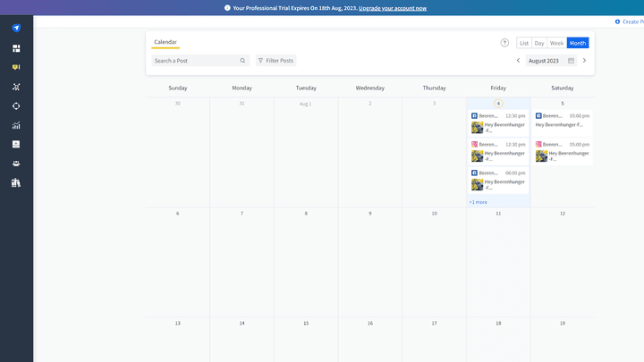644x362 pixels.
Task: Click the '06:00 pm' time on Friday post
Action: [515, 173]
